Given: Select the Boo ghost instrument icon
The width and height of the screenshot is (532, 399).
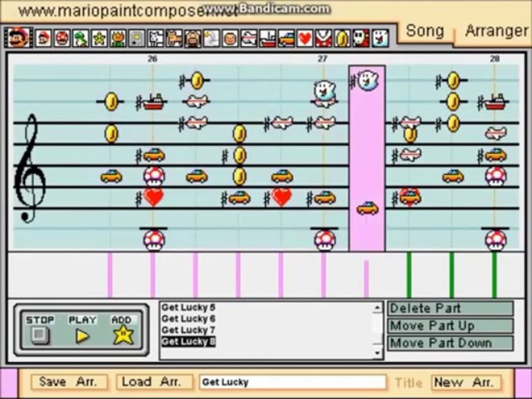Looking at the screenshot, I should pos(380,38).
